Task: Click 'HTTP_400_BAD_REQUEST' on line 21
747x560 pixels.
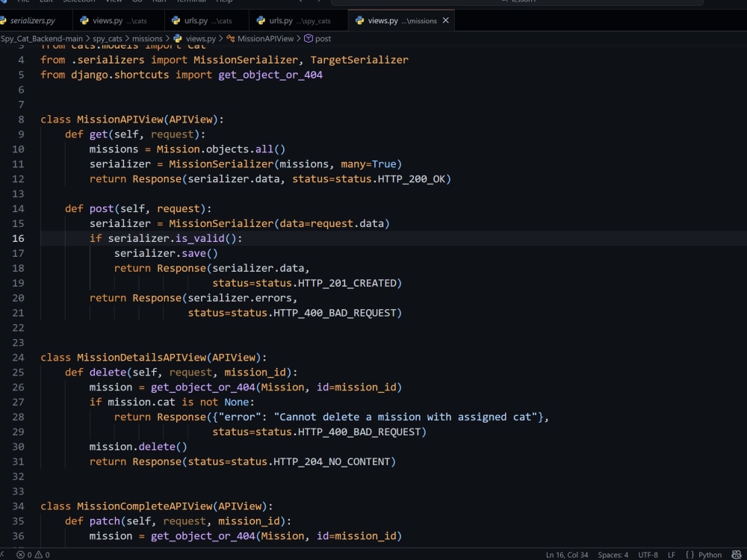Action: (335, 313)
